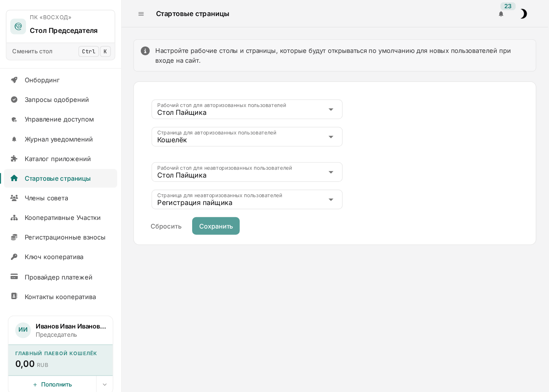Open notifications bell icon
Screen dimensions: 549x392
pyautogui.click(x=501, y=14)
